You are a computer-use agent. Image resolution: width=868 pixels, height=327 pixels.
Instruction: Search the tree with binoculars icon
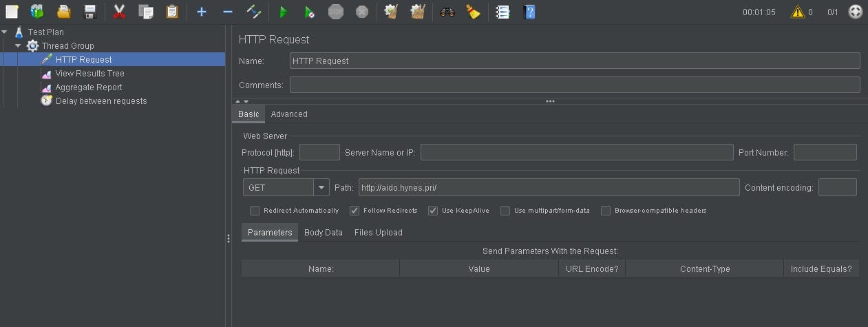click(x=447, y=12)
